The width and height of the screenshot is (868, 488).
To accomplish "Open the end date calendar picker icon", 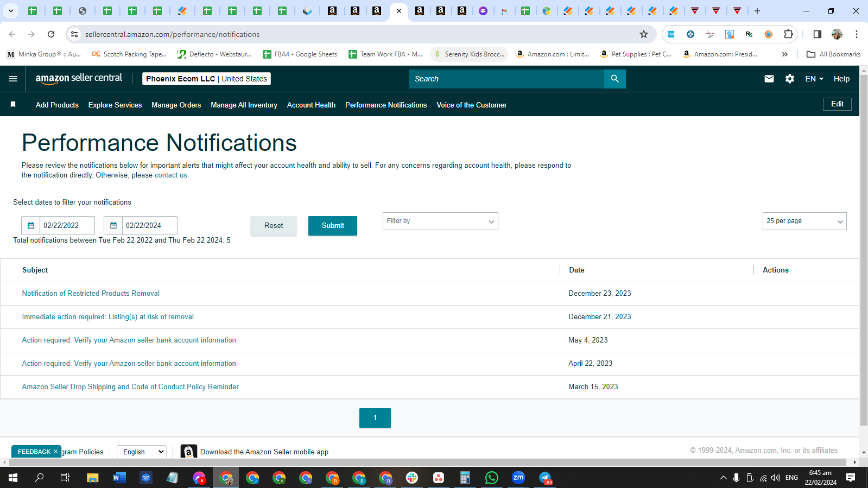I will click(x=113, y=225).
